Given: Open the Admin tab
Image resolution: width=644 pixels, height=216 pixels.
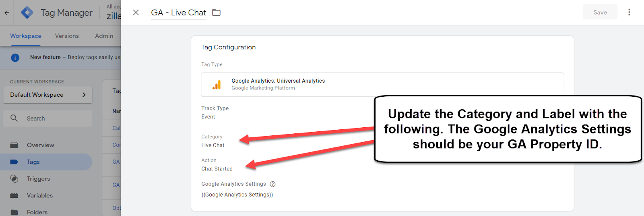Looking at the screenshot, I should [104, 36].
